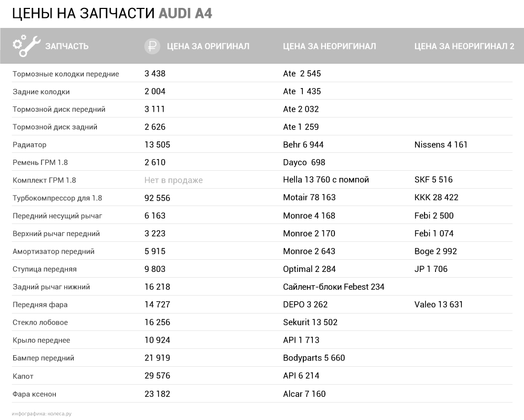Select the Sekurit 13 502 price
Viewport: 524px width, 420px height.
(310, 323)
